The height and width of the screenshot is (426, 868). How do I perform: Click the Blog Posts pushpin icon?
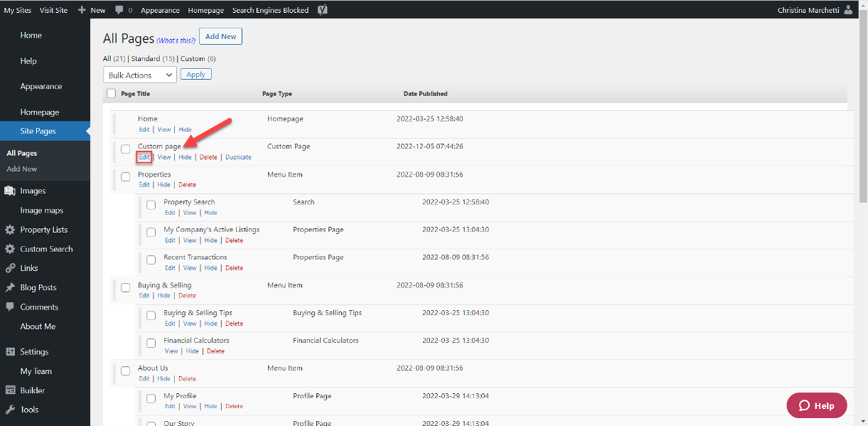(10, 288)
